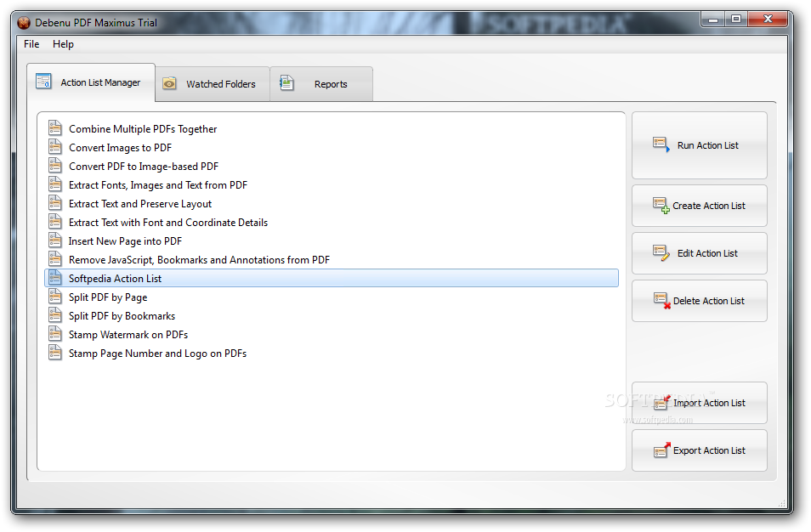811x532 pixels.
Task: Click icon beside Split PDF by Page
Action: (54, 297)
